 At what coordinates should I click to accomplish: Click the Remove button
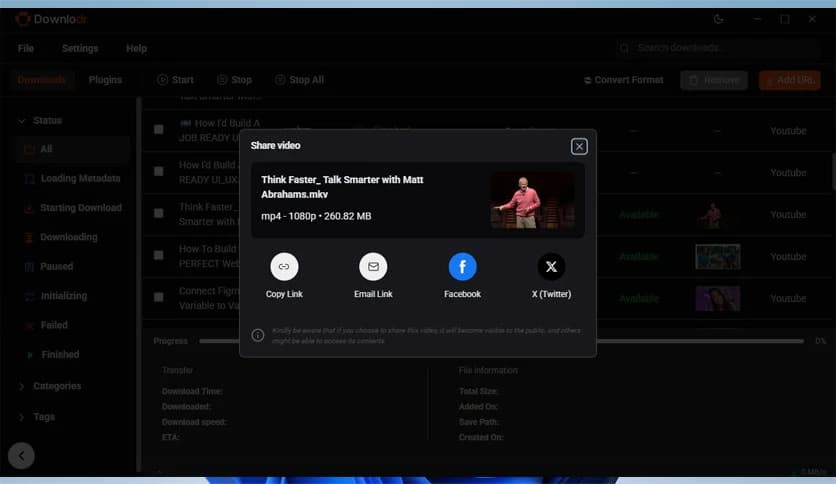click(x=714, y=80)
